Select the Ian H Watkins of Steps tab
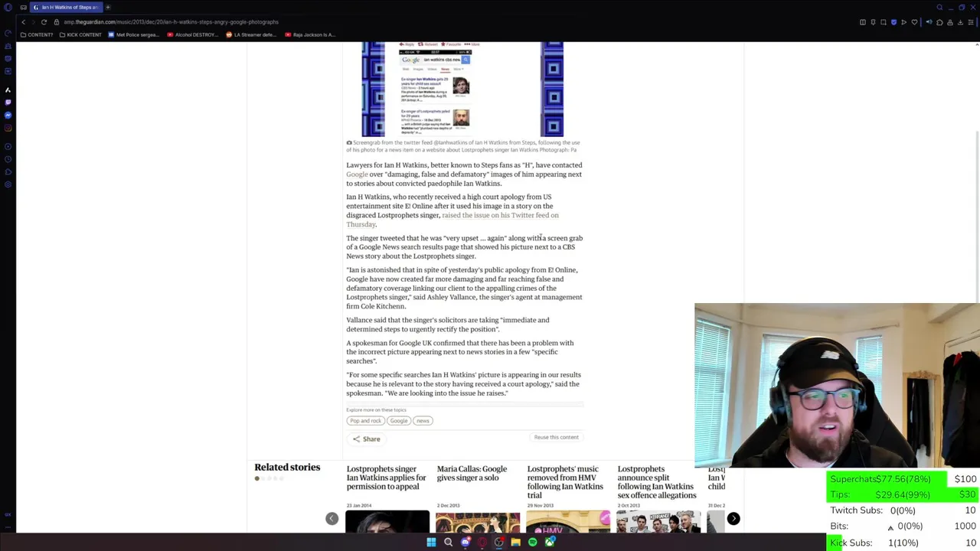This screenshot has height=551, width=980. 67,7
